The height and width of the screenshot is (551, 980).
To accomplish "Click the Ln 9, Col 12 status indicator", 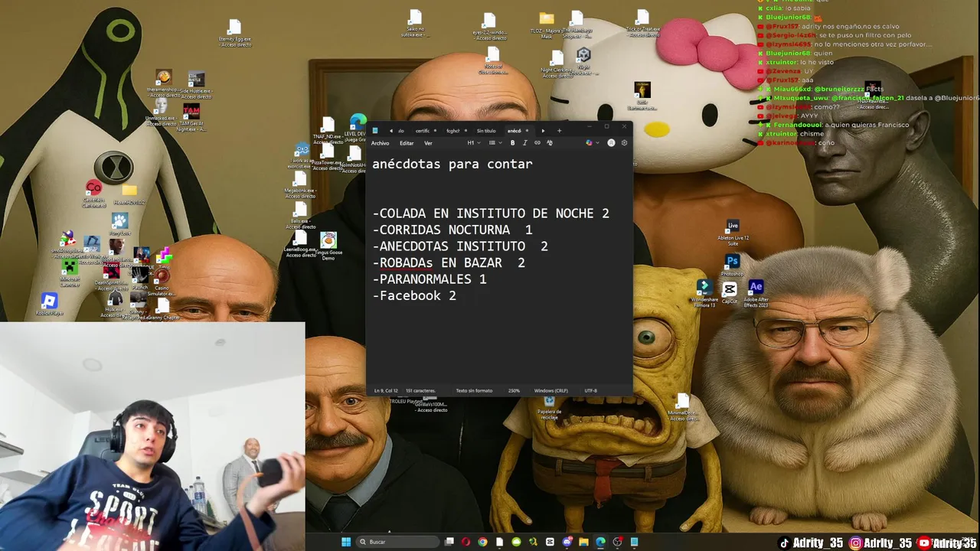I will tap(387, 390).
